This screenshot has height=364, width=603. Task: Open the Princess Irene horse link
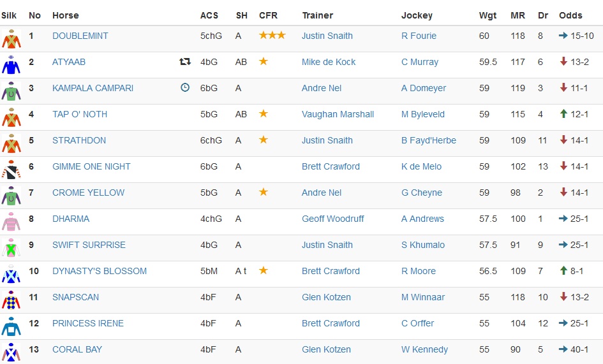pyautogui.click(x=88, y=323)
